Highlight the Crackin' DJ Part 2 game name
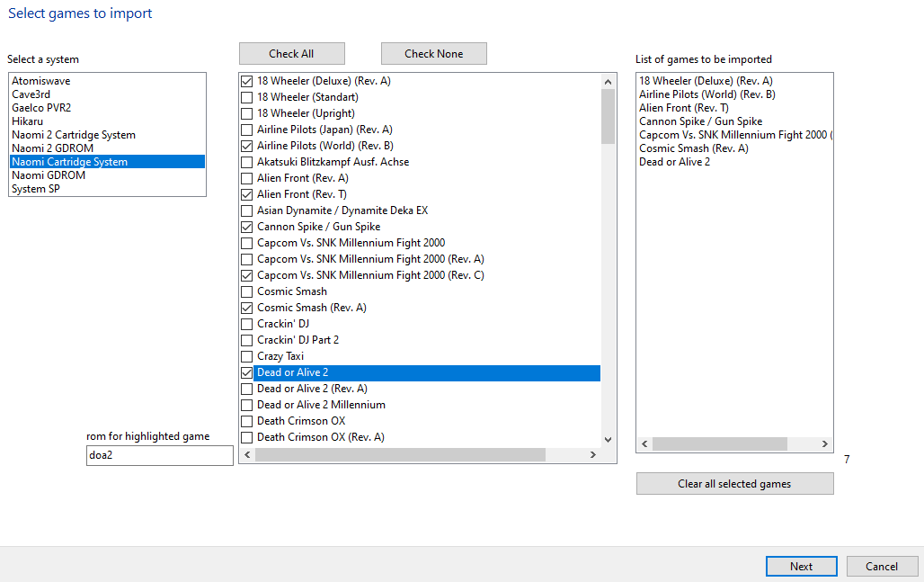This screenshot has width=924, height=582. [x=298, y=340]
